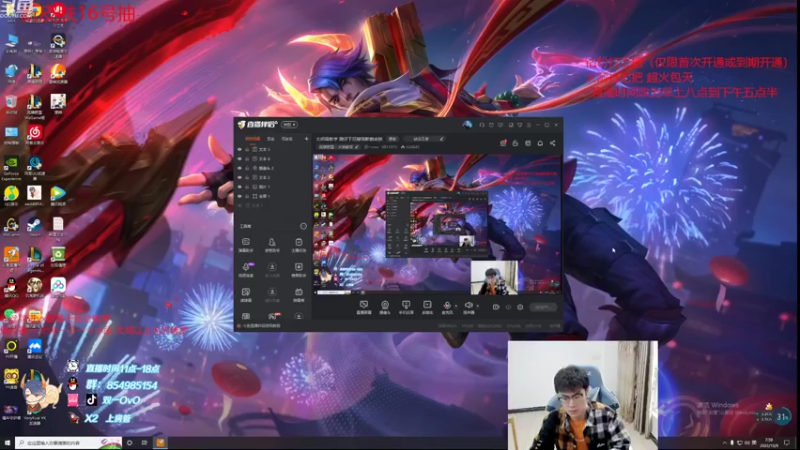Image resolution: width=800 pixels, height=450 pixels.
Task: Open the hamburger menu in app title bar
Action: point(529,124)
